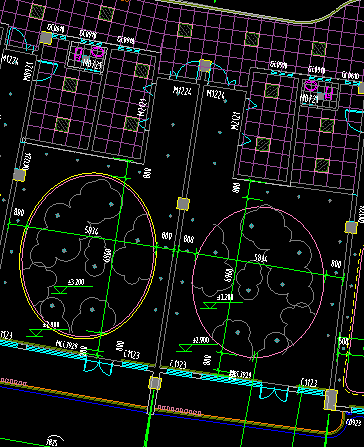Click the ±3.200 elevation marker inside yellow ellipse

76,282
